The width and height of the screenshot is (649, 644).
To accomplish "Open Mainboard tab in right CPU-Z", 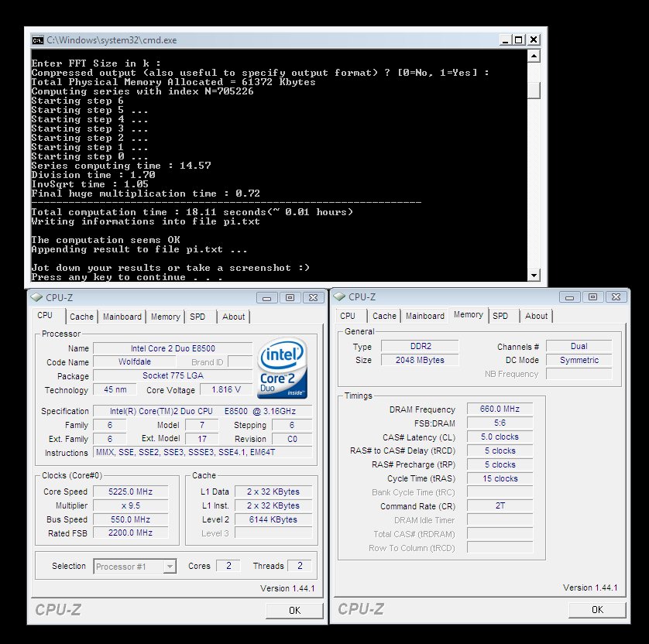I will [425, 316].
